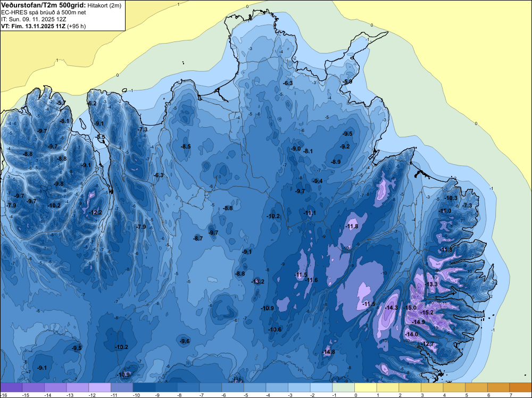Click the -11.1 temperature label
Screen dimensions: 532x398
pos(310,213)
